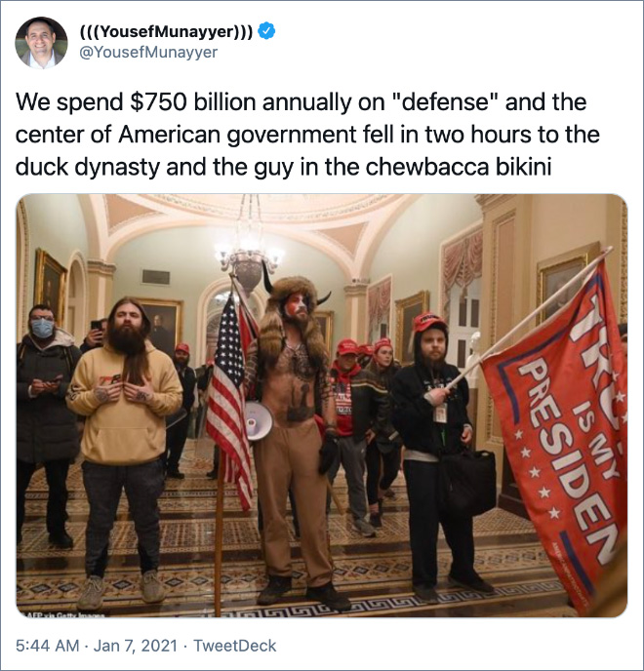Image resolution: width=644 pixels, height=671 pixels.
Task: Click the blue verified checkmark badge
Action: click(x=266, y=31)
